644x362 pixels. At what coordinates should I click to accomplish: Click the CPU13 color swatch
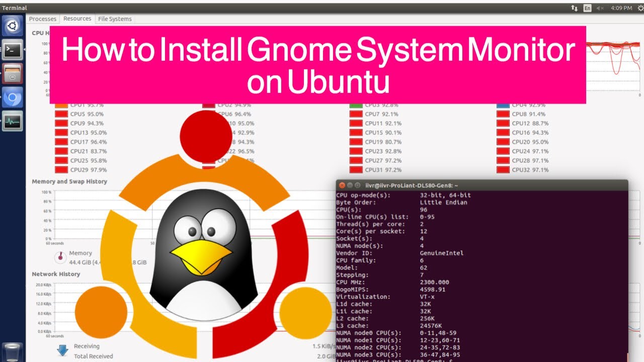(61, 133)
